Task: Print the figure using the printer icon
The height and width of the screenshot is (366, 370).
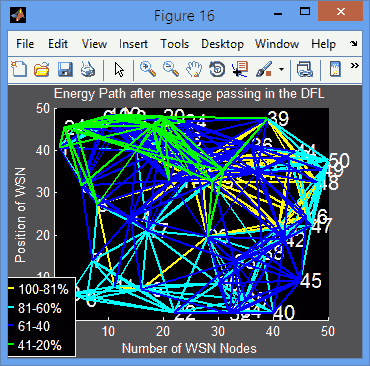Action: point(88,70)
